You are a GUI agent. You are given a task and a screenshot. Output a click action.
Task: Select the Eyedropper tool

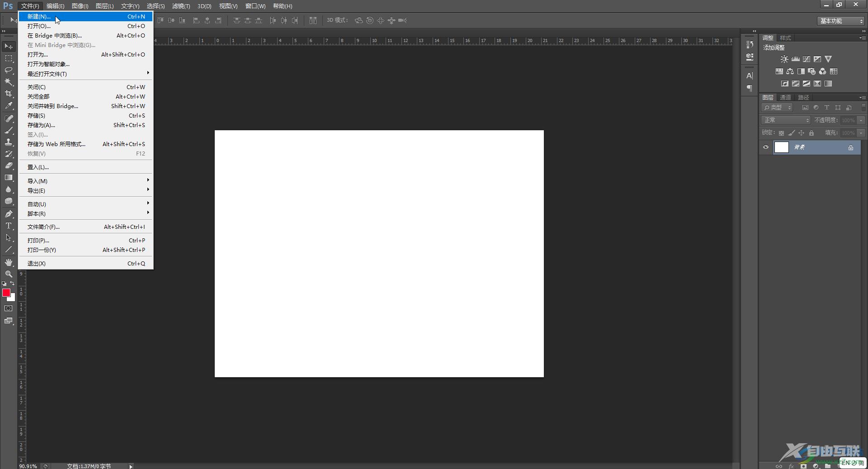9,106
